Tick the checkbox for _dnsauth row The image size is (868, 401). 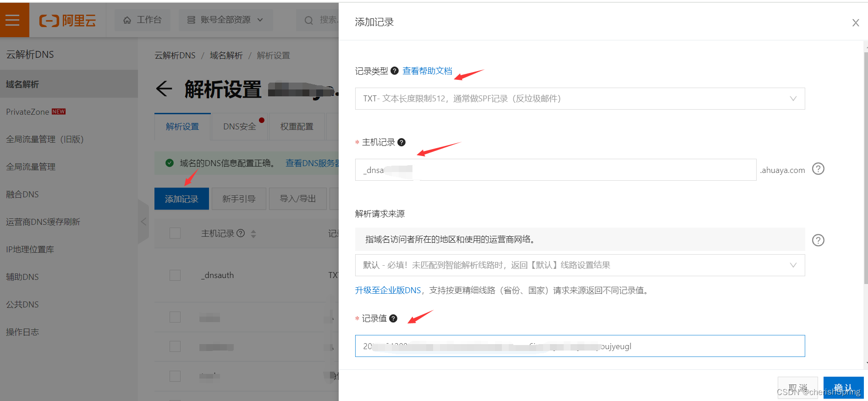click(x=175, y=275)
